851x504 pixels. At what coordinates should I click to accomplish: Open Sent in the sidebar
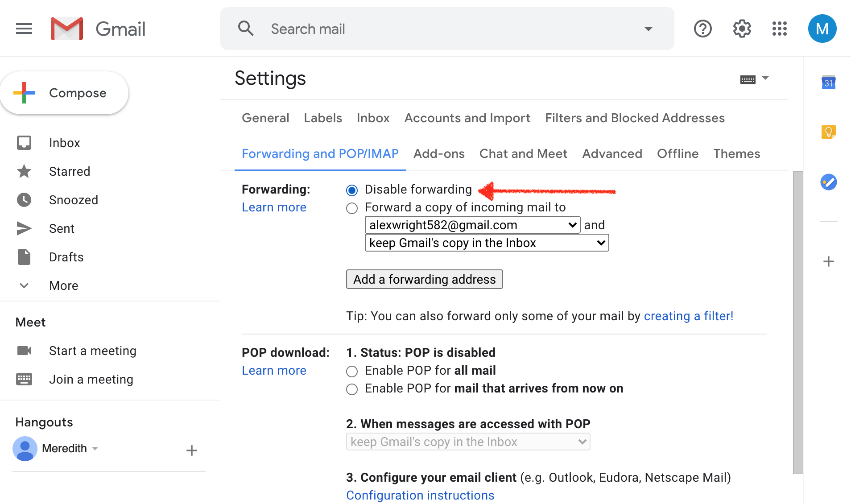click(62, 228)
